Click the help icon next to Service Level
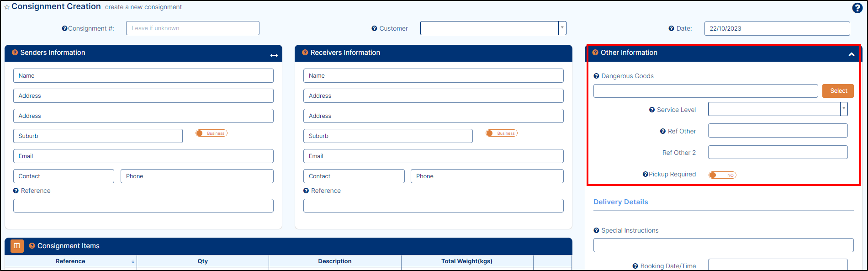The image size is (868, 271). 652,110
